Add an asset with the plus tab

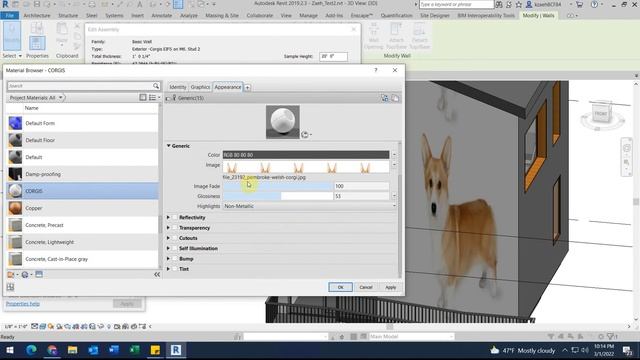tap(247, 87)
